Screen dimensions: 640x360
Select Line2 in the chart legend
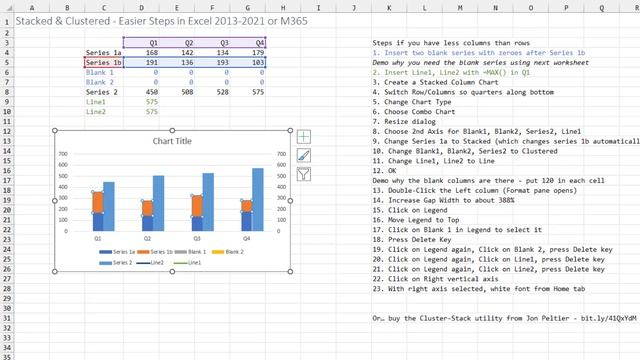click(x=150, y=263)
